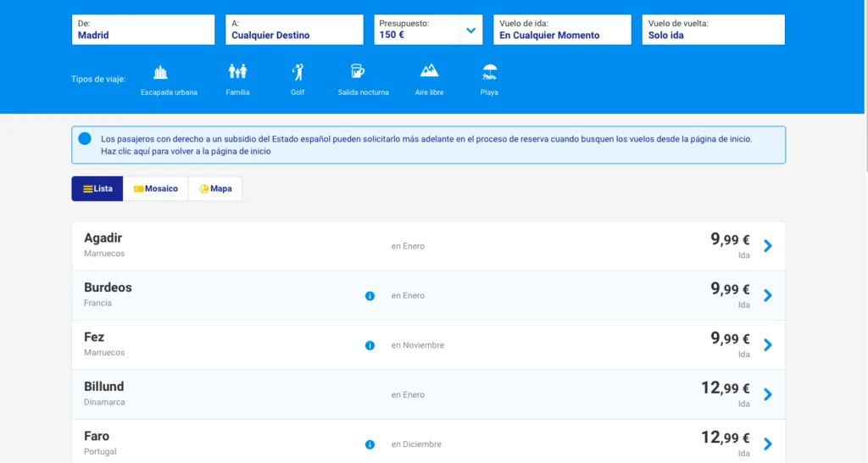Click the Agadir 9,99 € price

730,239
